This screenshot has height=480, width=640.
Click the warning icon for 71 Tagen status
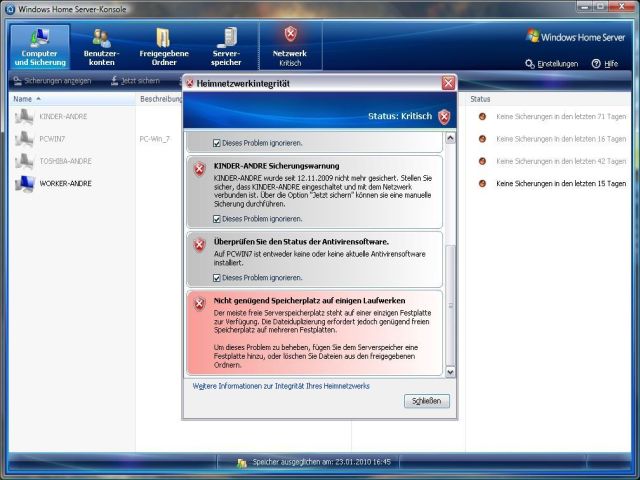pos(482,117)
